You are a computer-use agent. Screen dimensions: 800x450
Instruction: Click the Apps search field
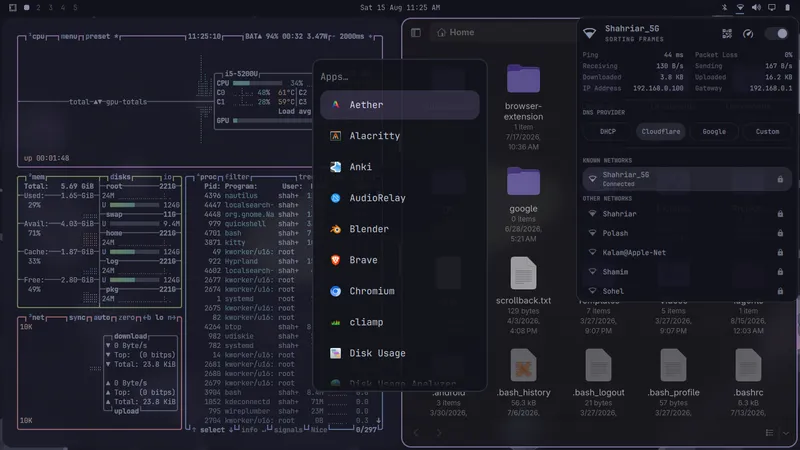[x=399, y=77]
